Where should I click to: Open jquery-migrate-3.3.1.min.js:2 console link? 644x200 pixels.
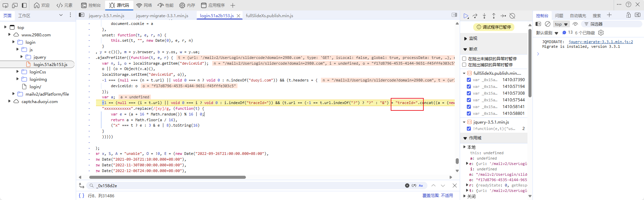601,42
